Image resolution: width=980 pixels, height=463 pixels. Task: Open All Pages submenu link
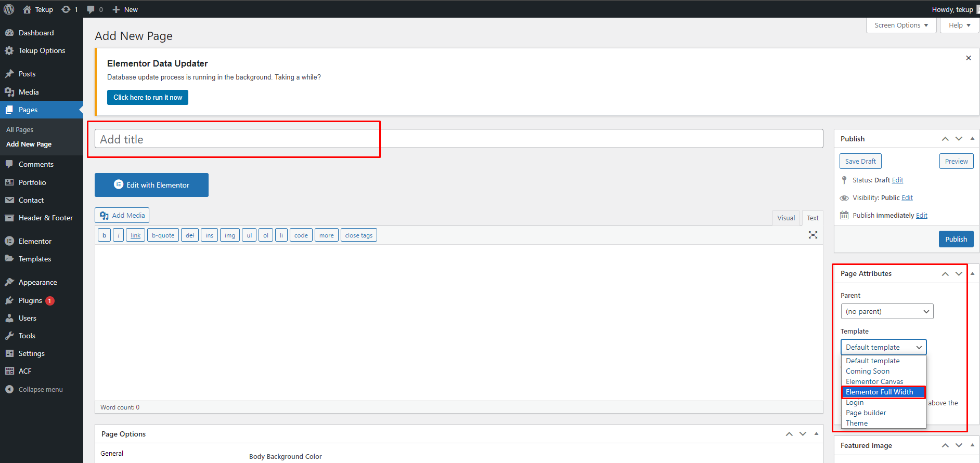point(20,129)
